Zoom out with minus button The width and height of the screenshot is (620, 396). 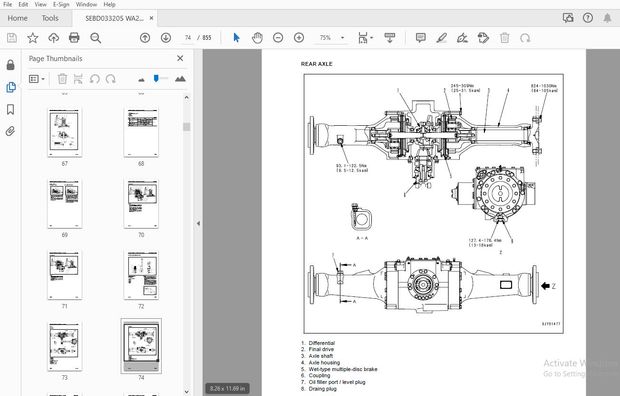(x=278, y=38)
